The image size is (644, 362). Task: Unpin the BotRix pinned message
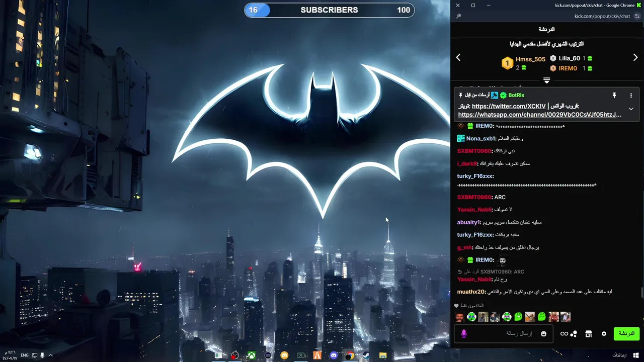point(614,95)
